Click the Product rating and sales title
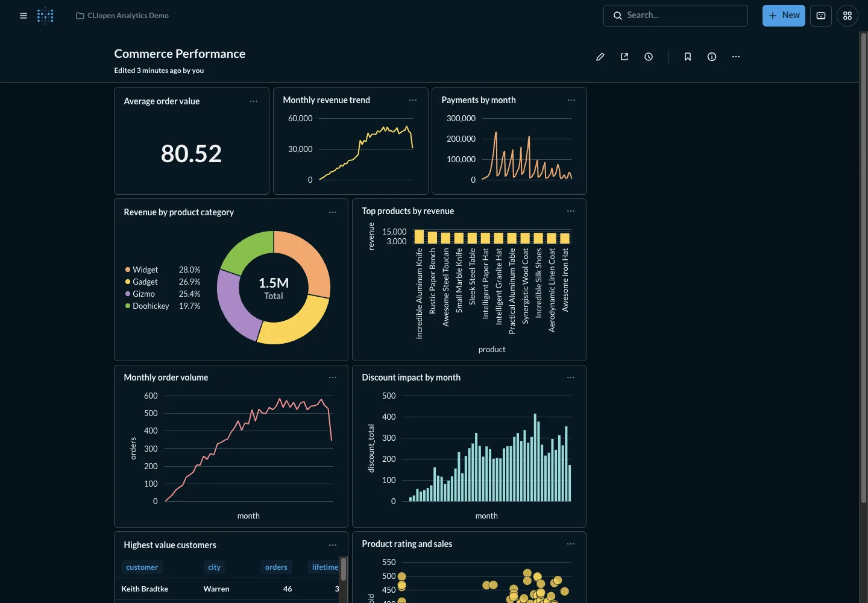 pyautogui.click(x=407, y=544)
